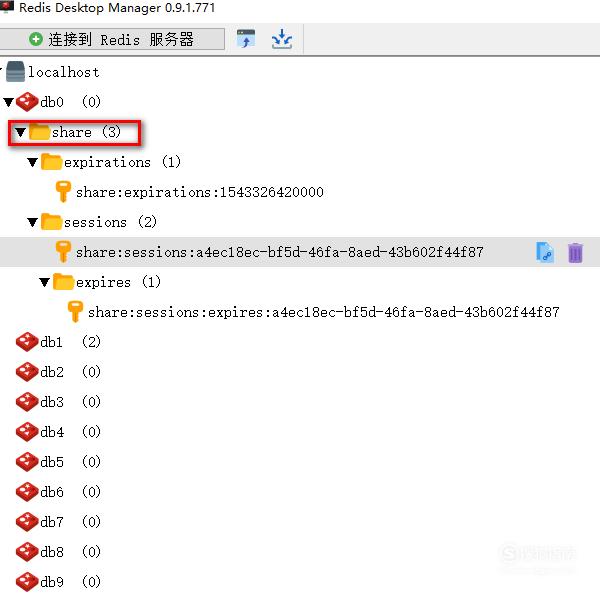Click key icon of highlighted share:sessions key
Screen dimensions: 600x600
point(63,252)
